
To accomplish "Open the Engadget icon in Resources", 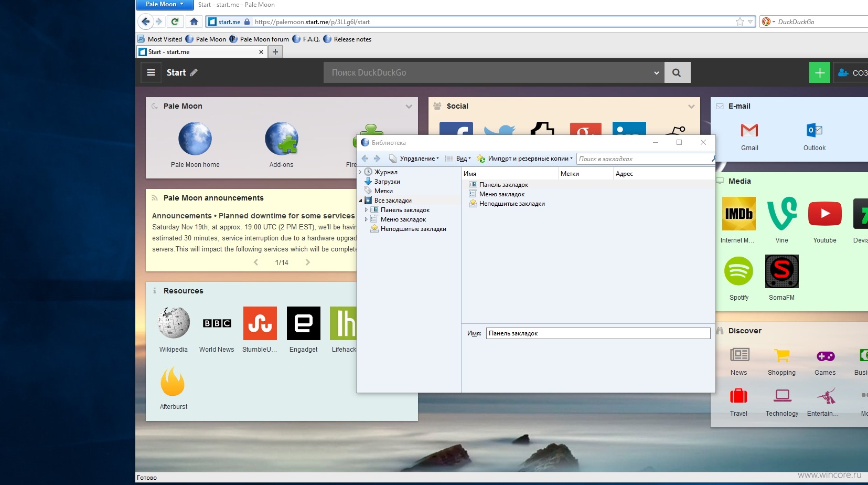I will click(304, 323).
